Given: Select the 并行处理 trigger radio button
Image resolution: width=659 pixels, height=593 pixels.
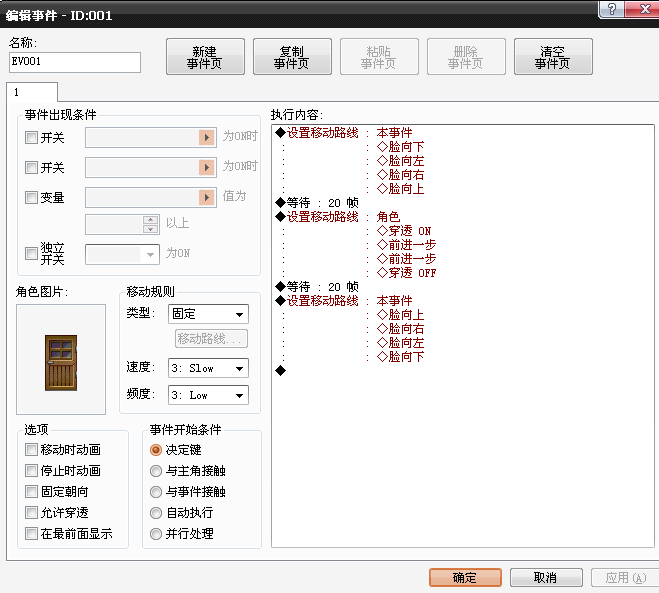Looking at the screenshot, I should [156, 534].
